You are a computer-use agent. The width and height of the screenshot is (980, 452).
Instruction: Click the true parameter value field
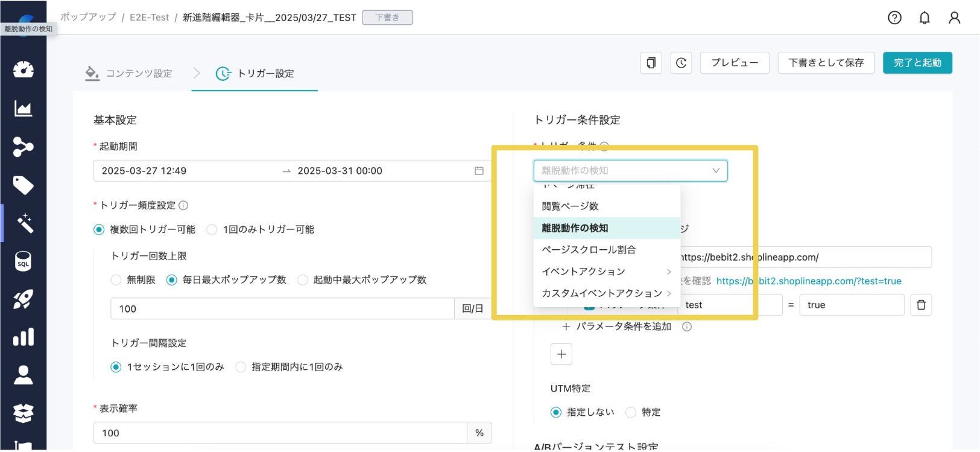click(852, 305)
